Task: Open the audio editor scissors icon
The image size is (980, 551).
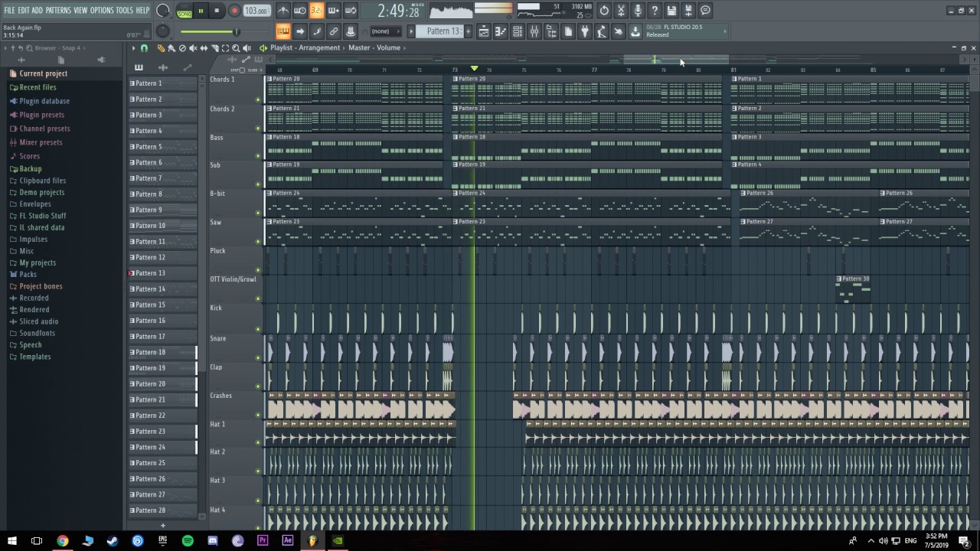Action: pyautogui.click(x=621, y=11)
